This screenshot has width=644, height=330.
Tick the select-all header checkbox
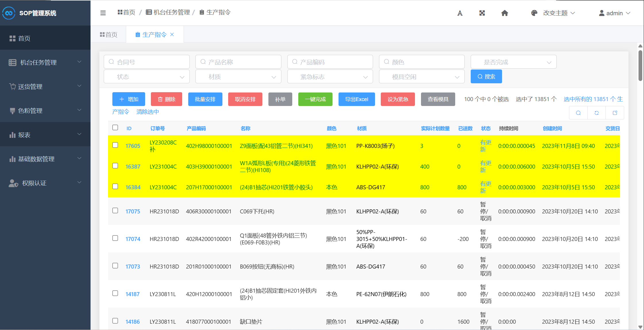(115, 128)
